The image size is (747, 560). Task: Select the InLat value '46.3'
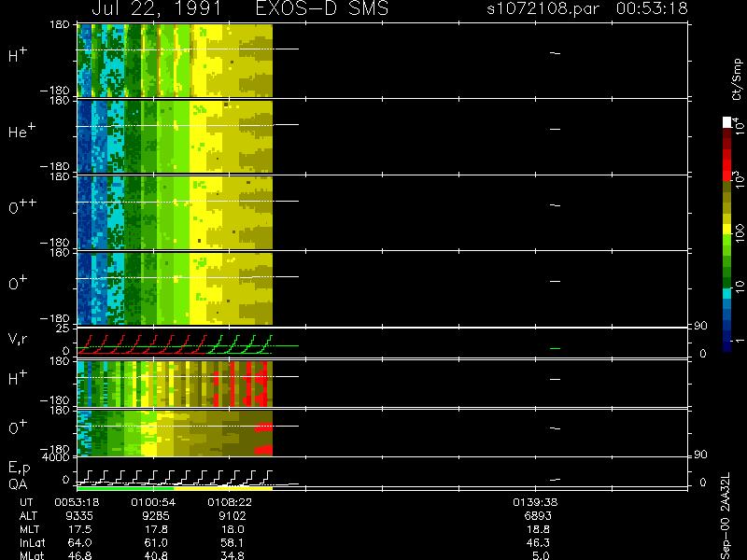tap(538, 543)
